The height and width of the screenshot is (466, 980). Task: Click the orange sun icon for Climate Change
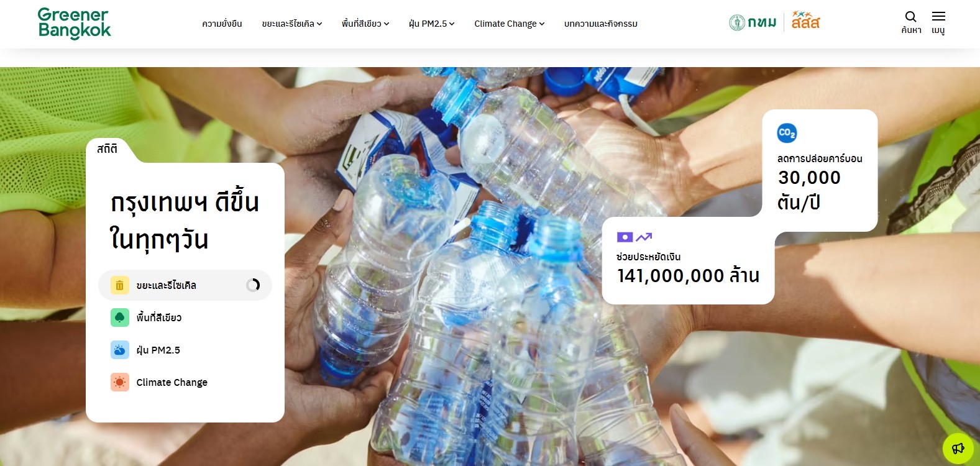pos(120,382)
